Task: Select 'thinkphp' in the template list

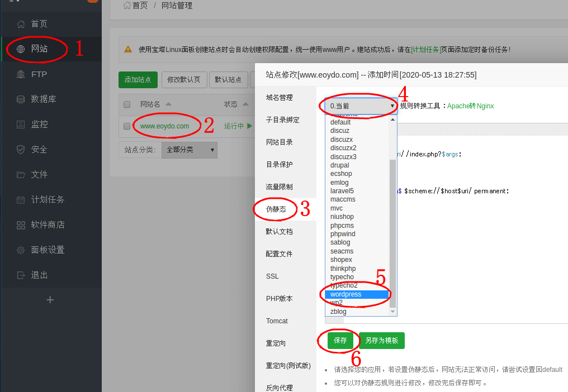Action: point(357,269)
